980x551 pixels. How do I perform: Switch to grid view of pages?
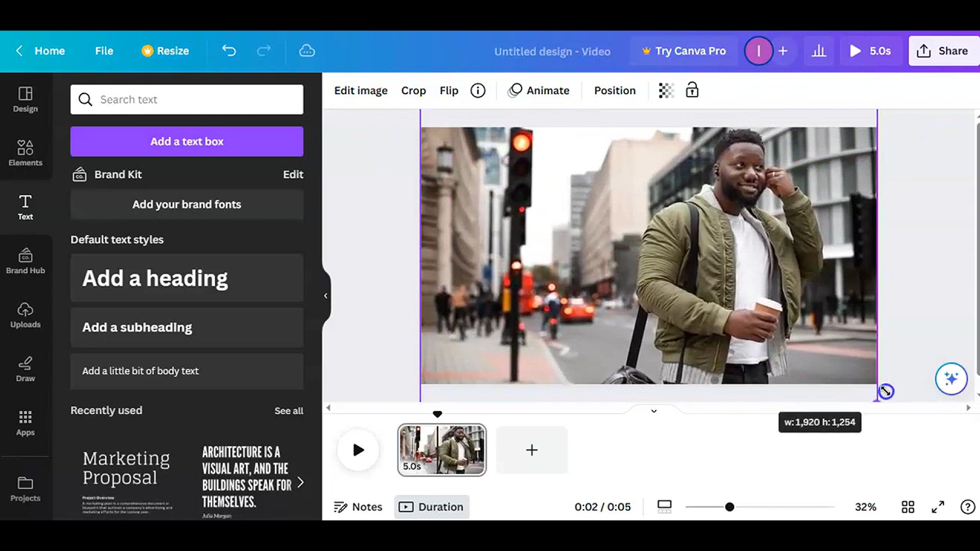pos(908,507)
